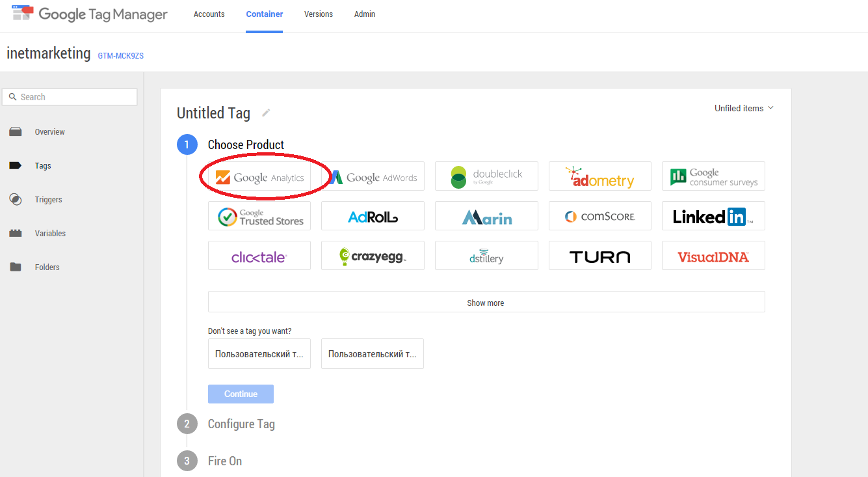Screen dimensions: 868x477
Task: Select the Turn product
Action: pos(600,256)
